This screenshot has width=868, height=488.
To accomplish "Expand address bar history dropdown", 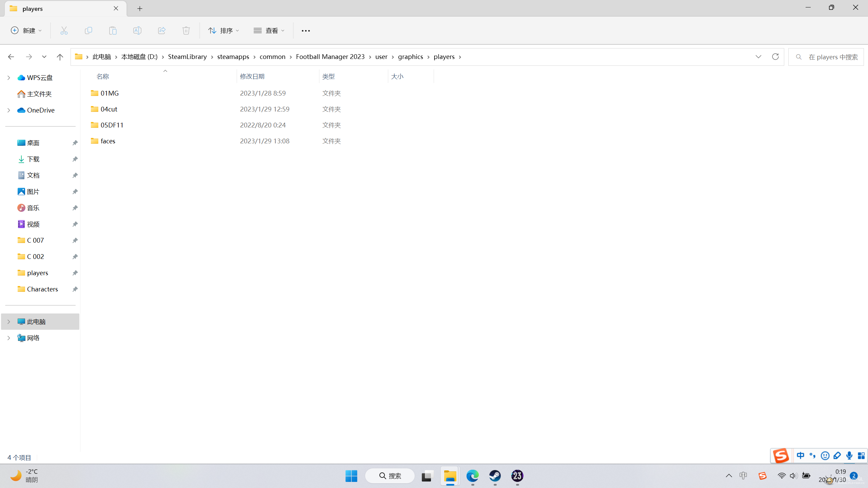I will (758, 57).
